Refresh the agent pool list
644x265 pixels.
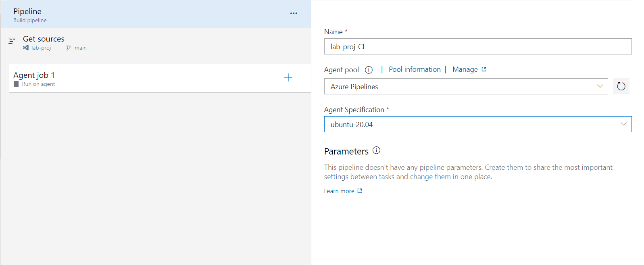[621, 86]
